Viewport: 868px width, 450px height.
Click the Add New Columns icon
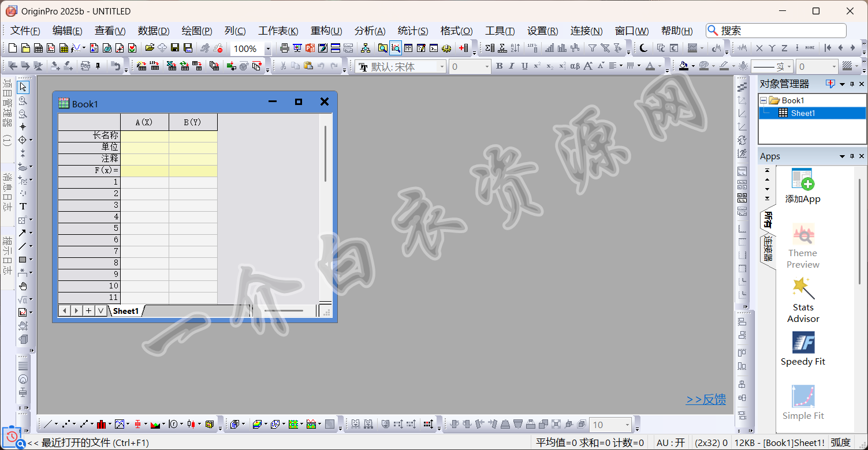coord(463,48)
